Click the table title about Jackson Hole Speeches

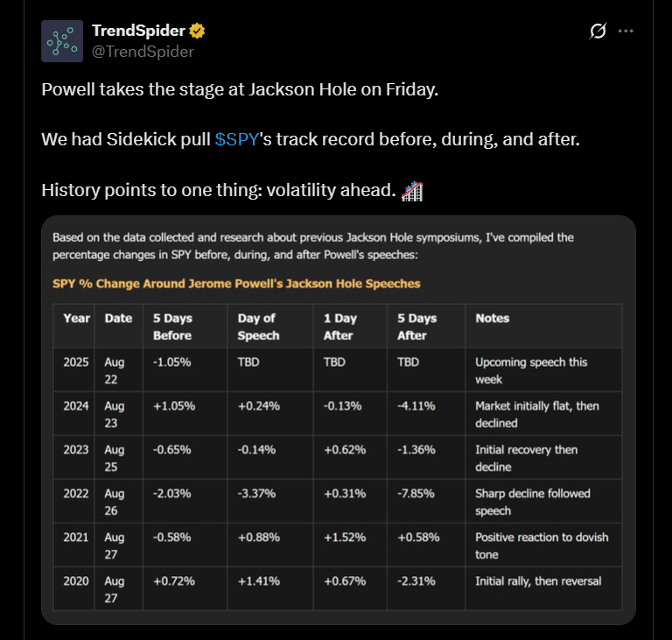click(236, 284)
